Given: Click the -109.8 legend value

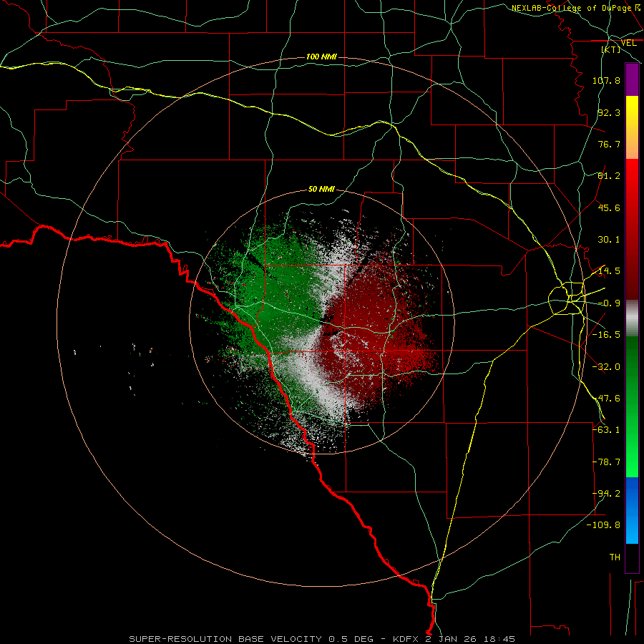Looking at the screenshot, I should (x=604, y=525).
